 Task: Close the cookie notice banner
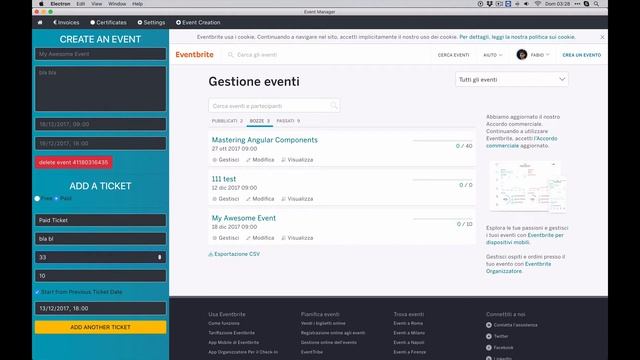pos(602,37)
